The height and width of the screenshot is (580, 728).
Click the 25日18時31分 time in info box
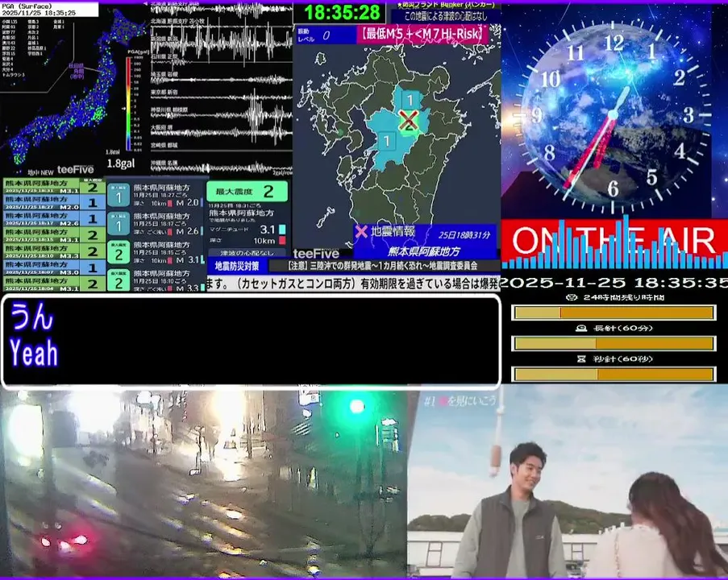464,234
